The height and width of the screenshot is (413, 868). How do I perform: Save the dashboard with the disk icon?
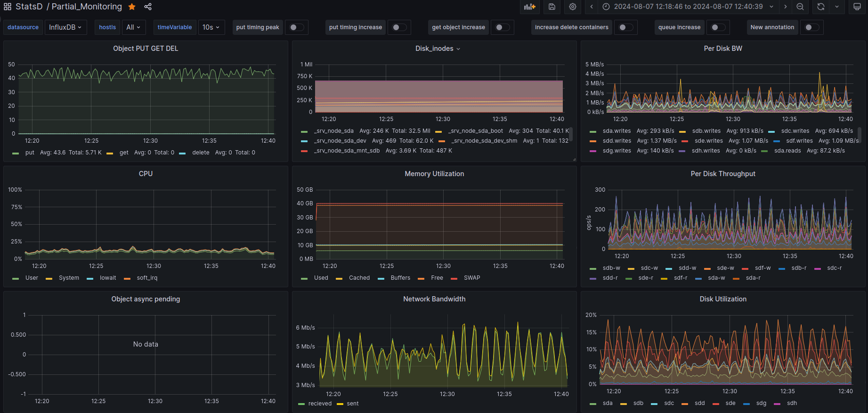(x=552, y=7)
